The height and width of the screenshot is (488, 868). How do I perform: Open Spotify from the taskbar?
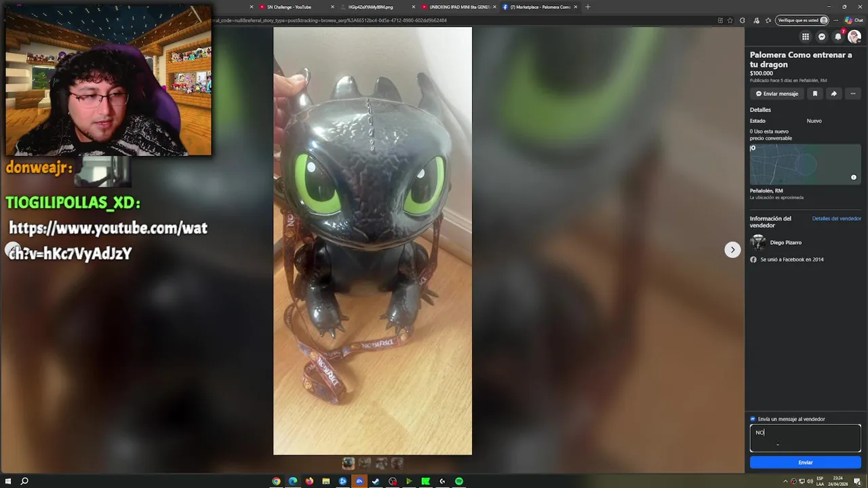pos(459,481)
